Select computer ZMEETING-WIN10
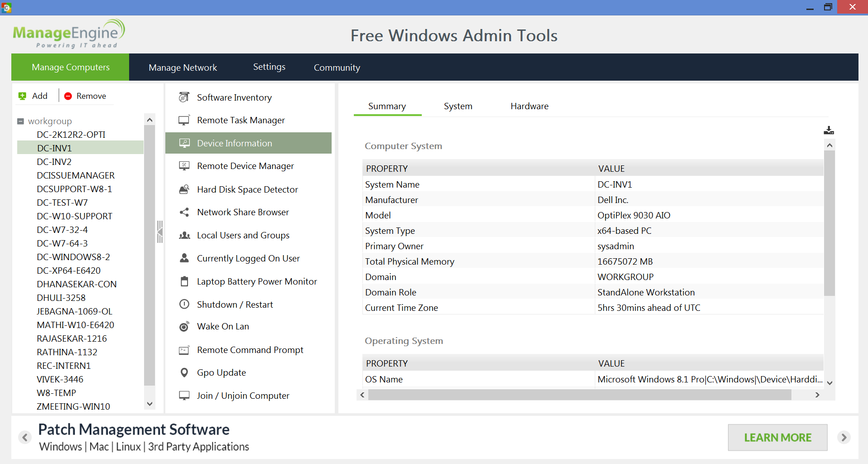This screenshot has height=464, width=868. coord(73,406)
